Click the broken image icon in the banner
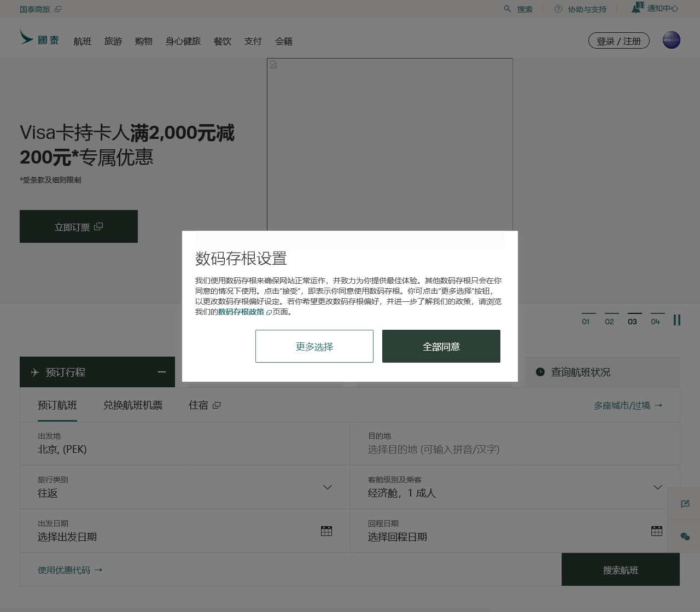Screen dimensions: 700x612 [x=273, y=65]
